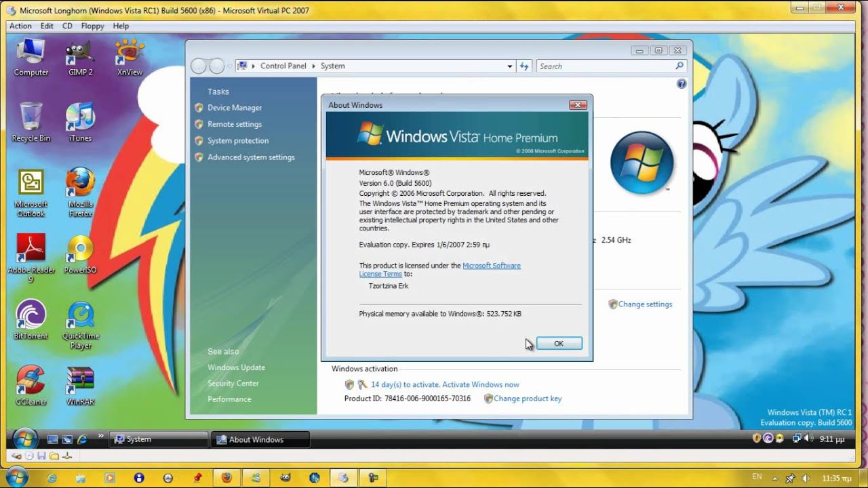Select the CCleaner desktop shortcut
868x488 pixels.
31,386
